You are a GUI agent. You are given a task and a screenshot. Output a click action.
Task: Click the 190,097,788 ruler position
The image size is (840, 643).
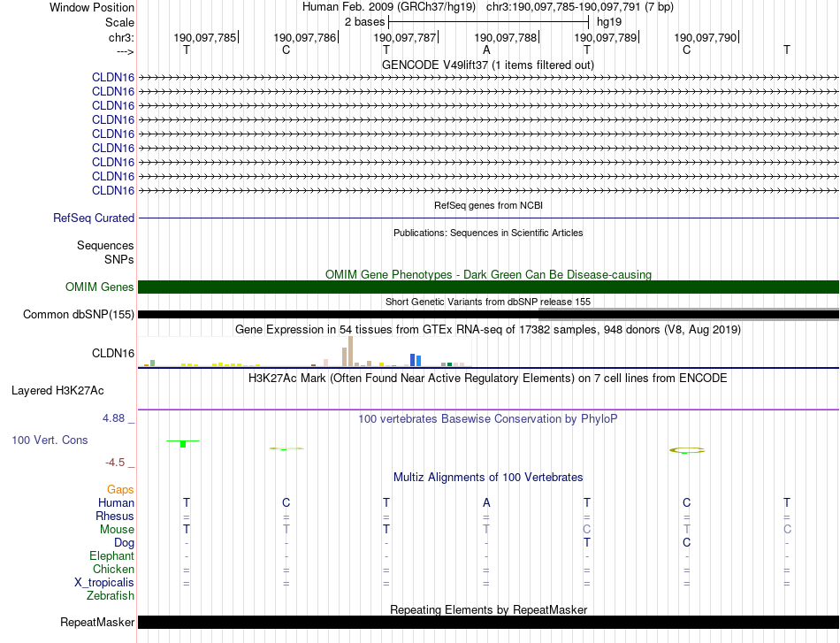click(506, 37)
